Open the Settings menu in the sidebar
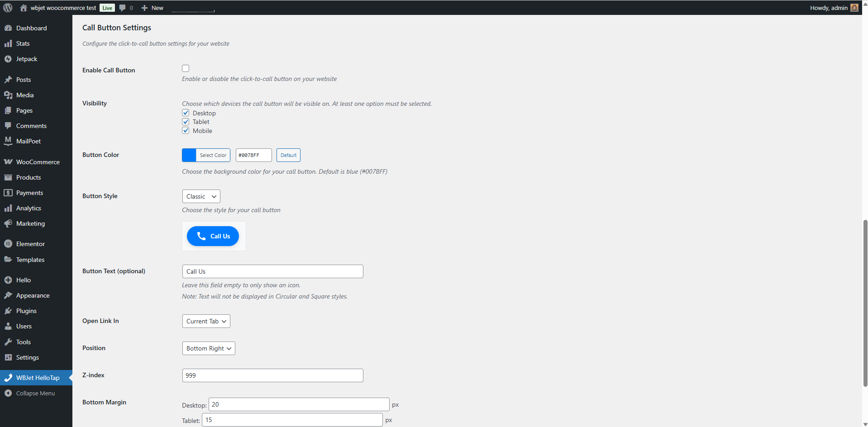868x427 pixels. pyautogui.click(x=27, y=357)
